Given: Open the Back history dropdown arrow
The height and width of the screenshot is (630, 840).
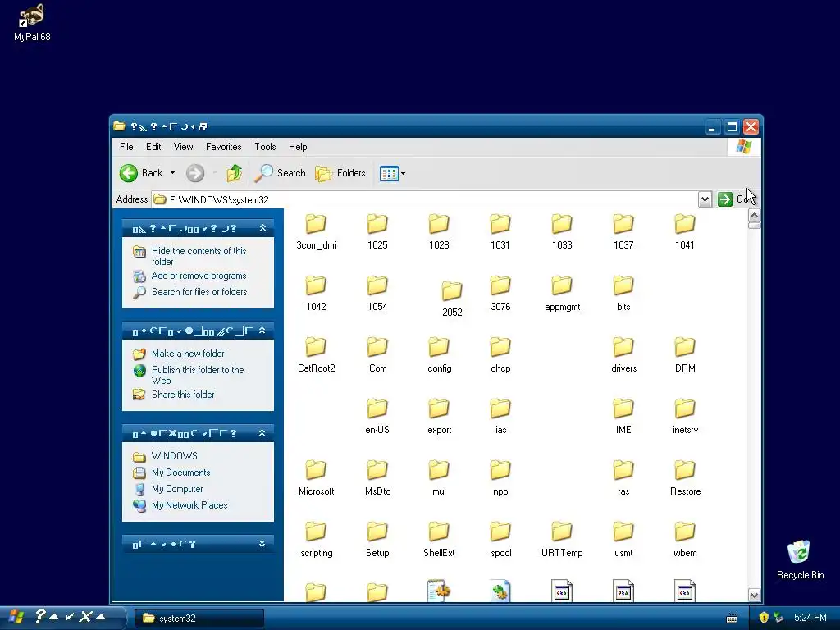Looking at the screenshot, I should [172, 173].
